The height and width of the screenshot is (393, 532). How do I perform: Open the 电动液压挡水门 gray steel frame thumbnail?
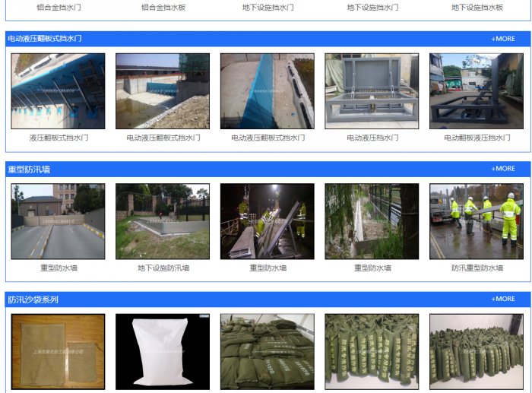point(372,90)
